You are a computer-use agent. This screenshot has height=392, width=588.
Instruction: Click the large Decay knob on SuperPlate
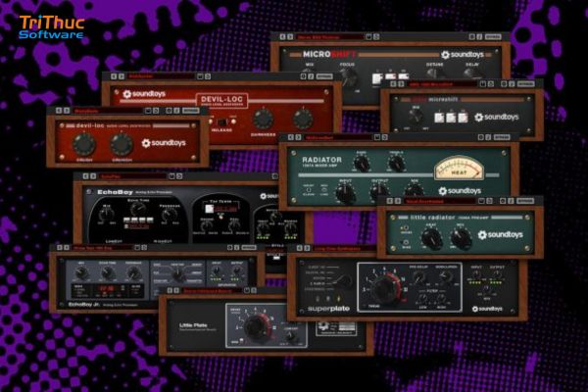click(385, 288)
